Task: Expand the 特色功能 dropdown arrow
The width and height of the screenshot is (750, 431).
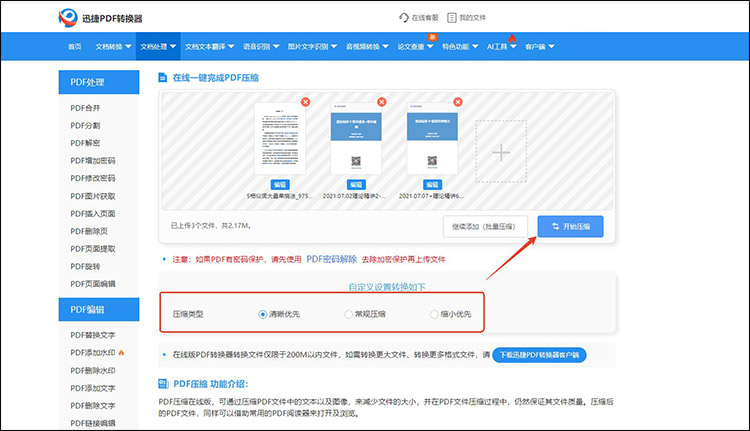Action: click(475, 46)
